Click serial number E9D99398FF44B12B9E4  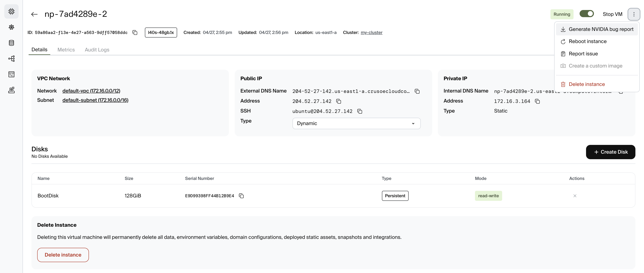[x=209, y=196]
